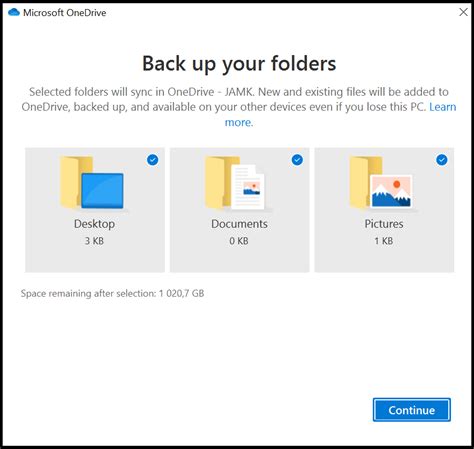The height and width of the screenshot is (449, 474).
Task: Click the "0 KB" size text
Action: pyautogui.click(x=239, y=241)
